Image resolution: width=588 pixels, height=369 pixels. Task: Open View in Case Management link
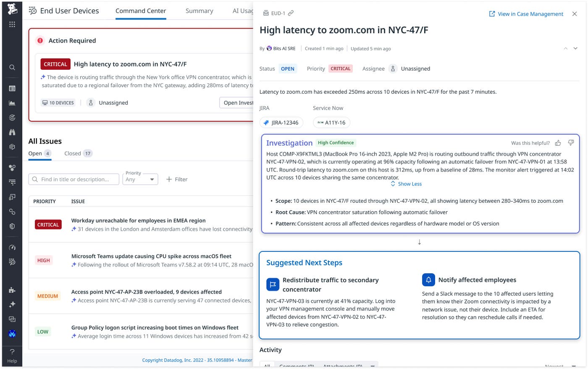click(x=526, y=14)
